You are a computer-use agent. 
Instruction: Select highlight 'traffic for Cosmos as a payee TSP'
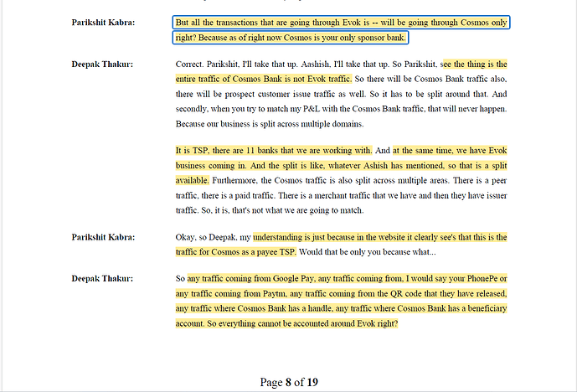[236, 252]
